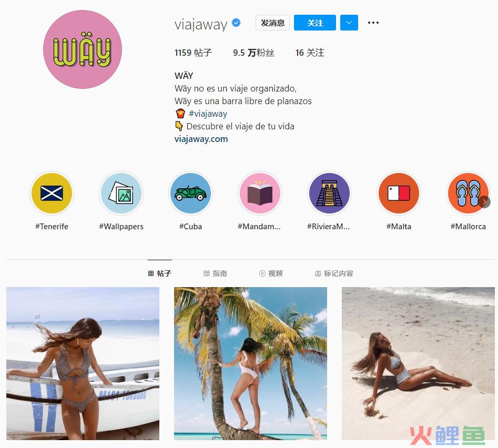Open the viajaway.com link
Screen dimensions: 498x448
tap(201, 139)
